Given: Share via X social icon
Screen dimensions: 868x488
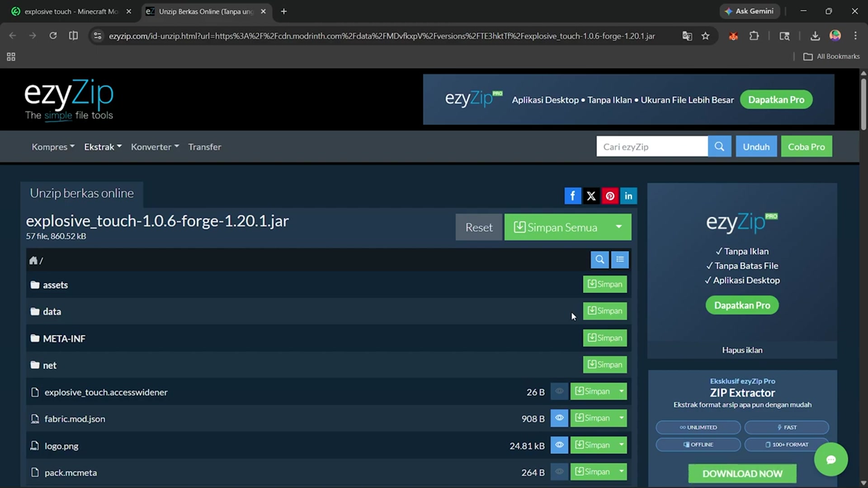Looking at the screenshot, I should [591, 196].
